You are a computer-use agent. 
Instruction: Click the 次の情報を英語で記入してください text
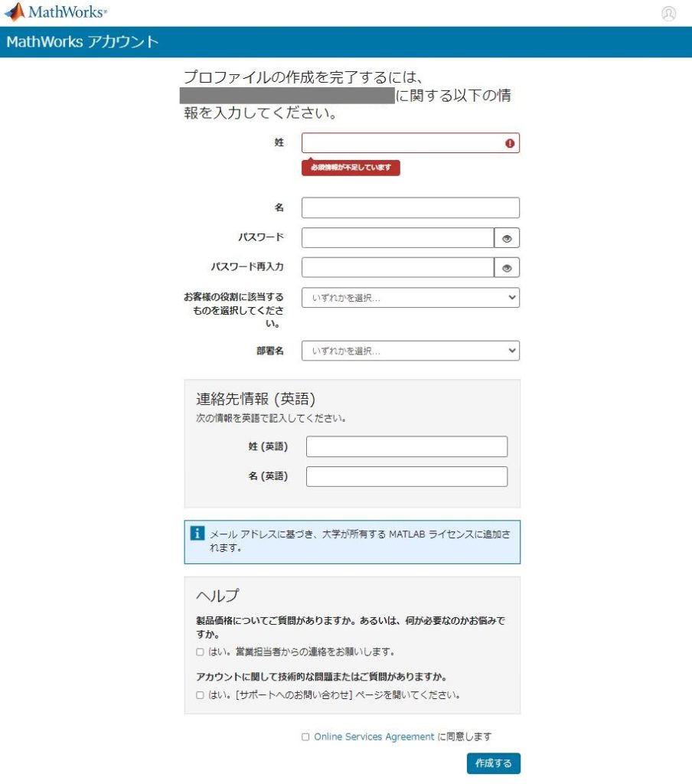pos(272,418)
